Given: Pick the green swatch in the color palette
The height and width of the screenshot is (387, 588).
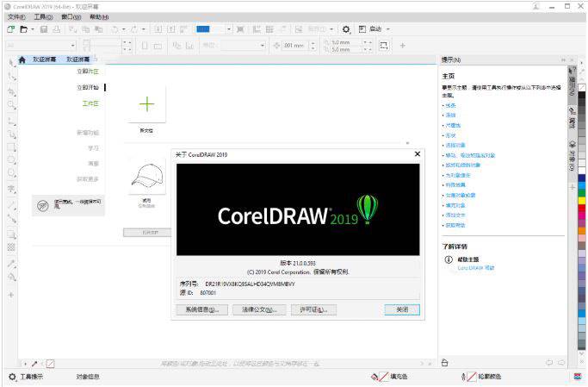Looking at the screenshot, I should point(582,193).
